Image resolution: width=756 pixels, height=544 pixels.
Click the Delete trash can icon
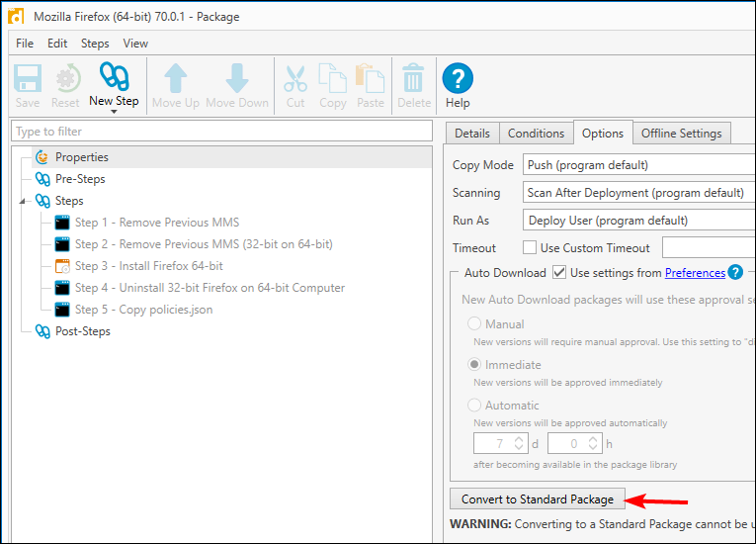click(414, 79)
